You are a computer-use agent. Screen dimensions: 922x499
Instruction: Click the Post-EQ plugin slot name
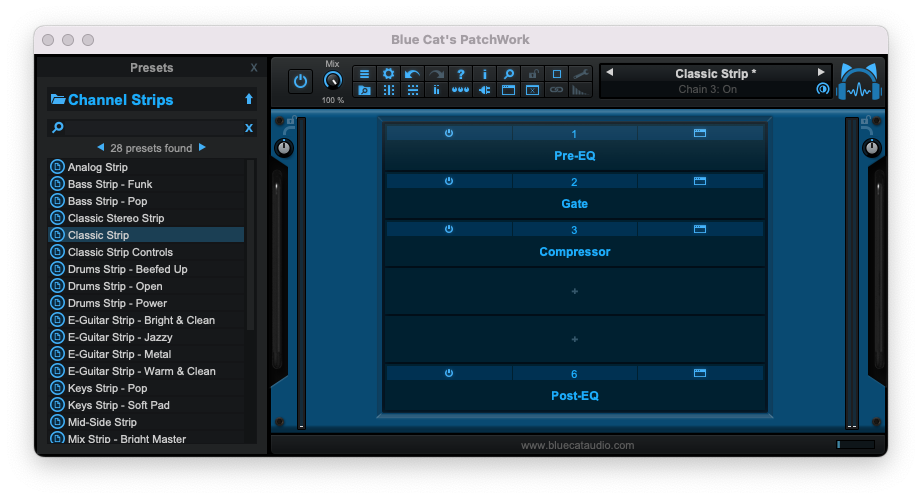[x=574, y=395]
